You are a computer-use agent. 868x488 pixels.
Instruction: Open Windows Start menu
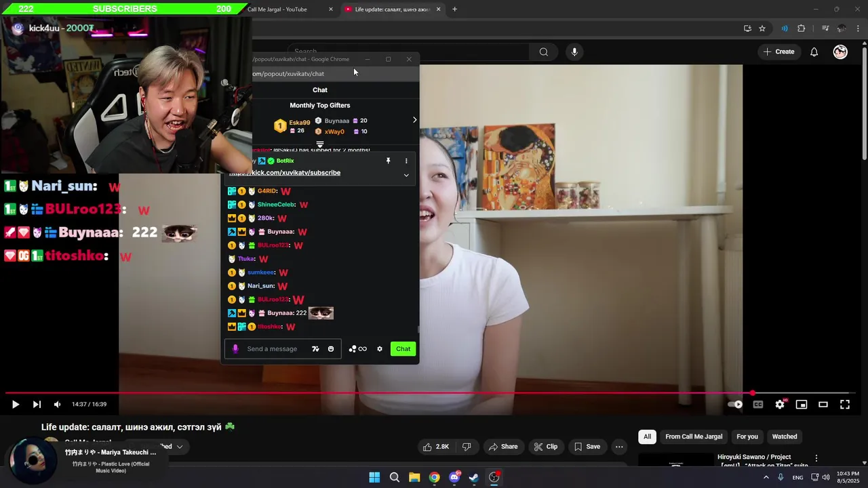(374, 477)
